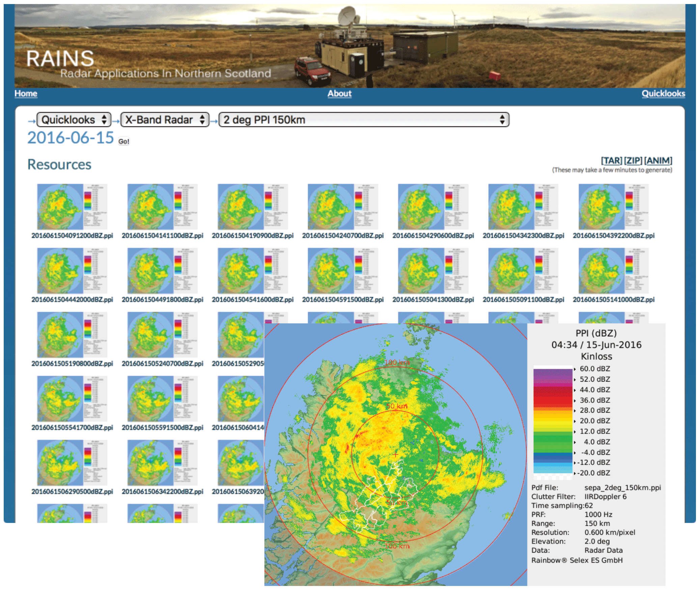This screenshot has width=700, height=590.
Task: Click the Go! button
Action: tap(123, 142)
